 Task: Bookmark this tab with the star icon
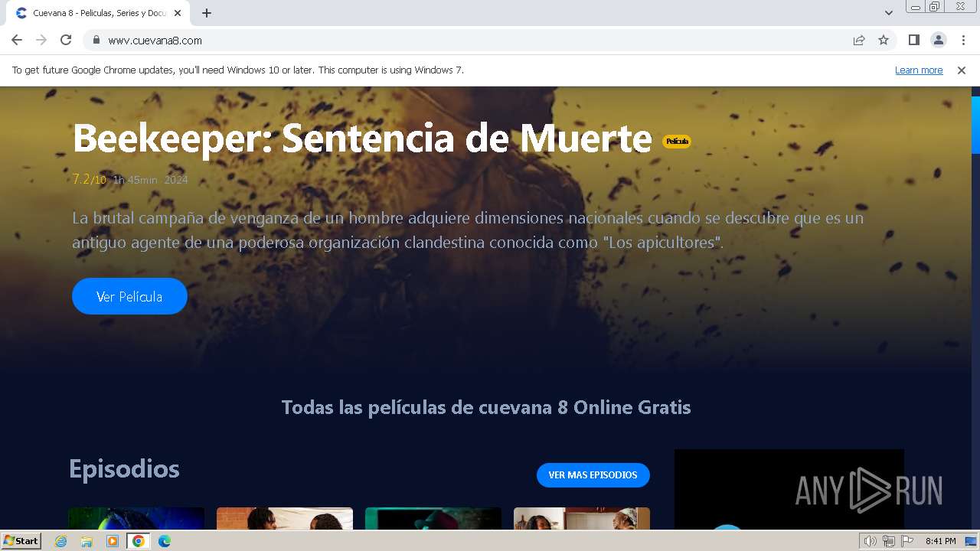[x=884, y=40]
